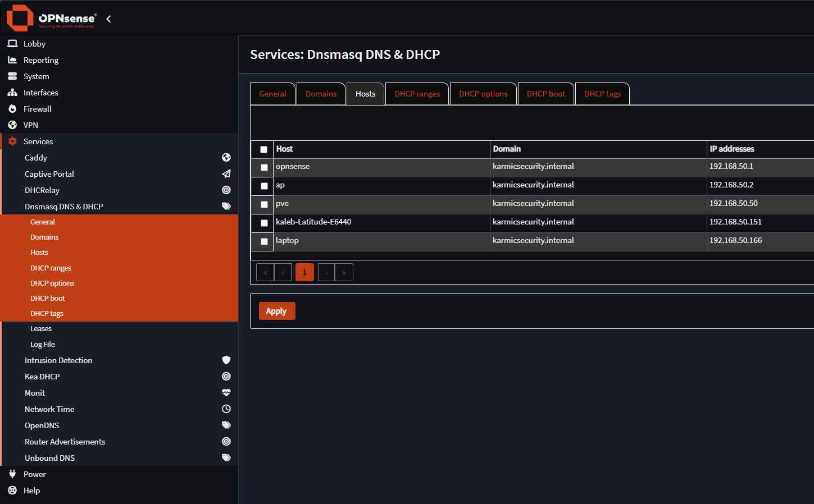Expand the Kea DHCP submenu
Screen dimensions: 814x504
coord(120,377)
